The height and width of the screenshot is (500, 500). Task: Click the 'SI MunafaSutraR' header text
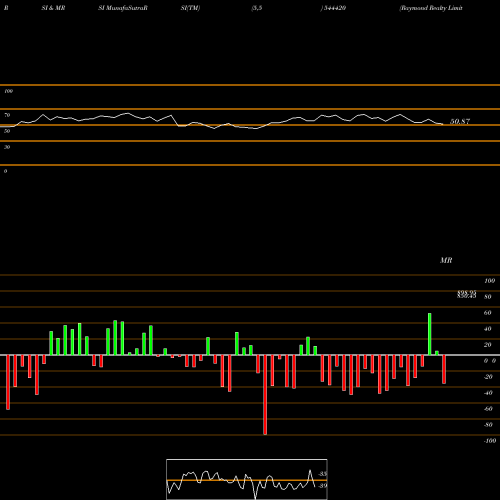[123, 8]
